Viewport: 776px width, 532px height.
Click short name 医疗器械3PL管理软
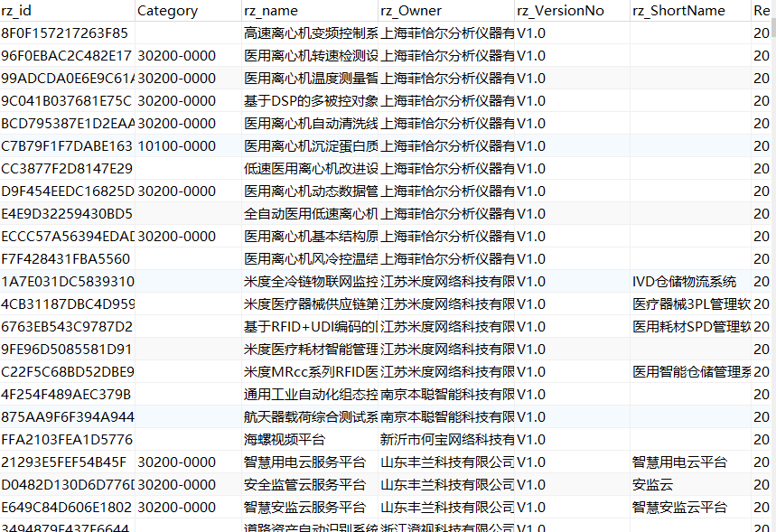690,304
